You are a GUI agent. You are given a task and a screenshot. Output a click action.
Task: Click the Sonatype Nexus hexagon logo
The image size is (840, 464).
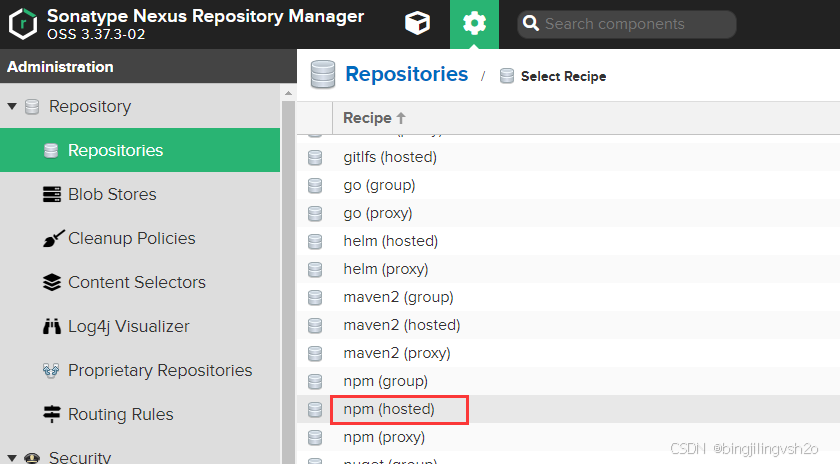point(23,24)
